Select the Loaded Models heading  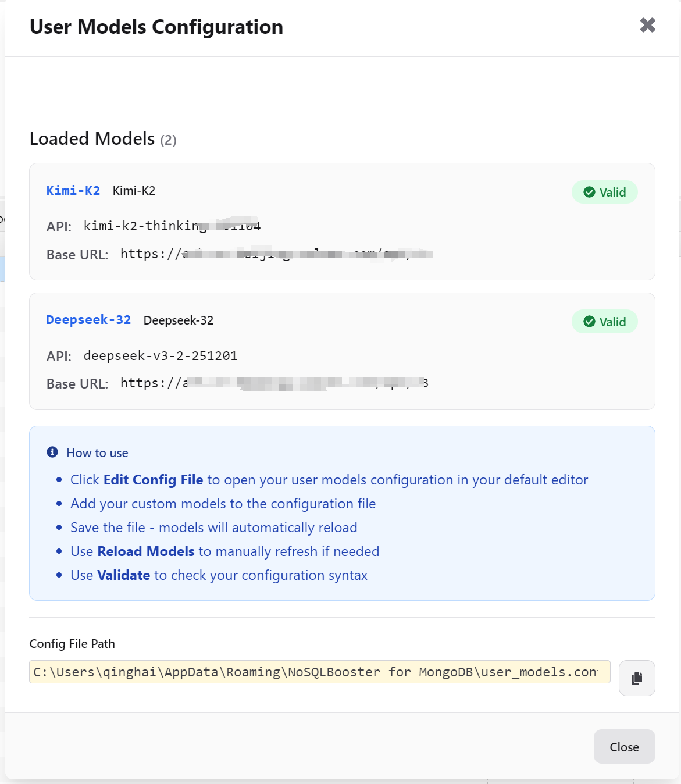pyautogui.click(x=92, y=138)
